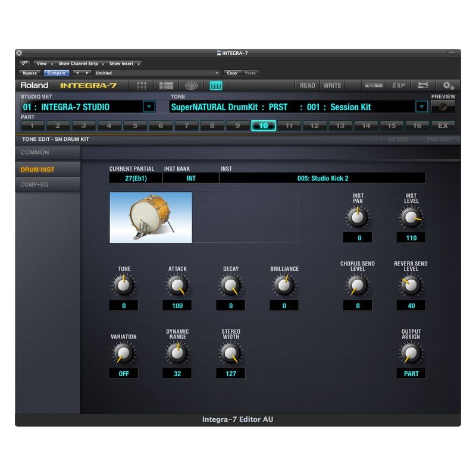Click the ATTACK knob

tap(177, 285)
